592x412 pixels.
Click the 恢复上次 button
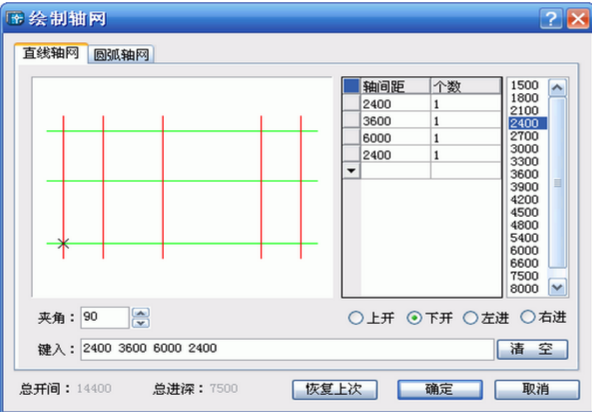(x=335, y=389)
